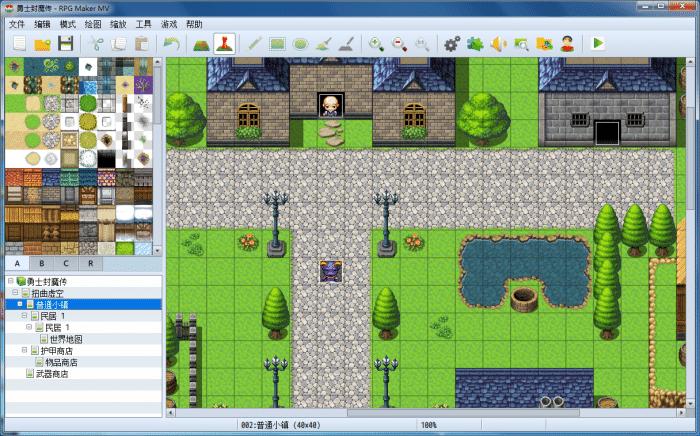Save the project with the floppy disk icon
The image size is (700, 436).
[65, 44]
